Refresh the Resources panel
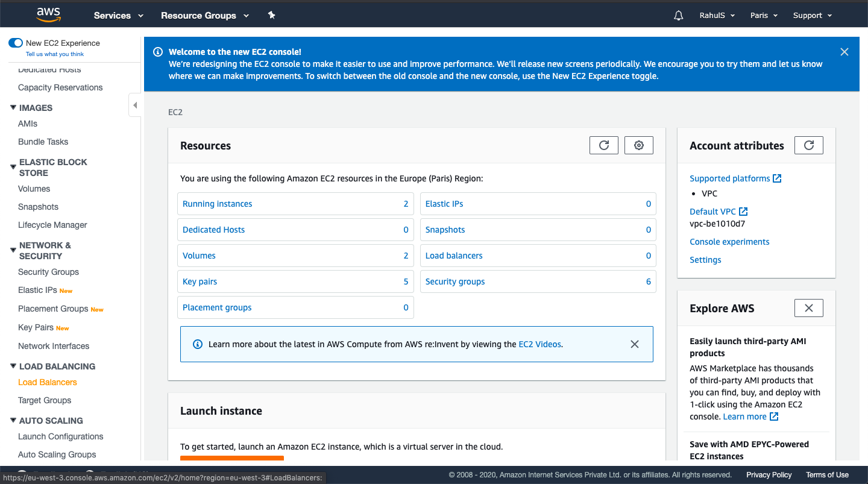 (603, 145)
